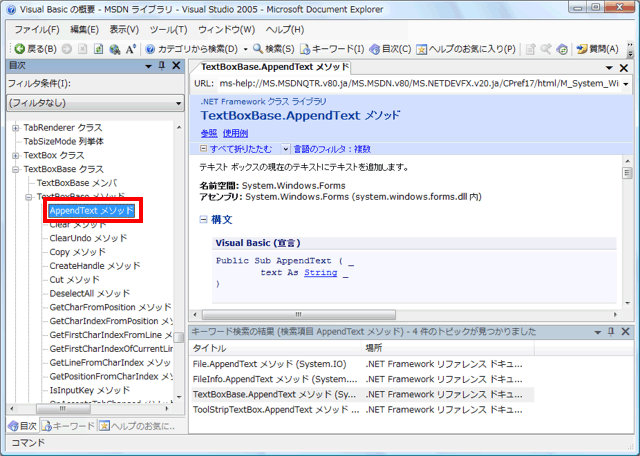Screen dimensions: 640x456
Task: Collapse the 構文 section
Action: click(x=203, y=220)
